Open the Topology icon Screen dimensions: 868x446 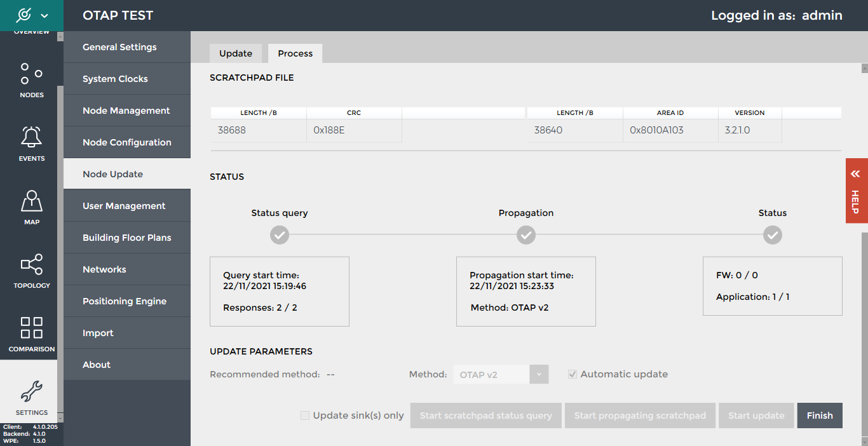[x=31, y=264]
